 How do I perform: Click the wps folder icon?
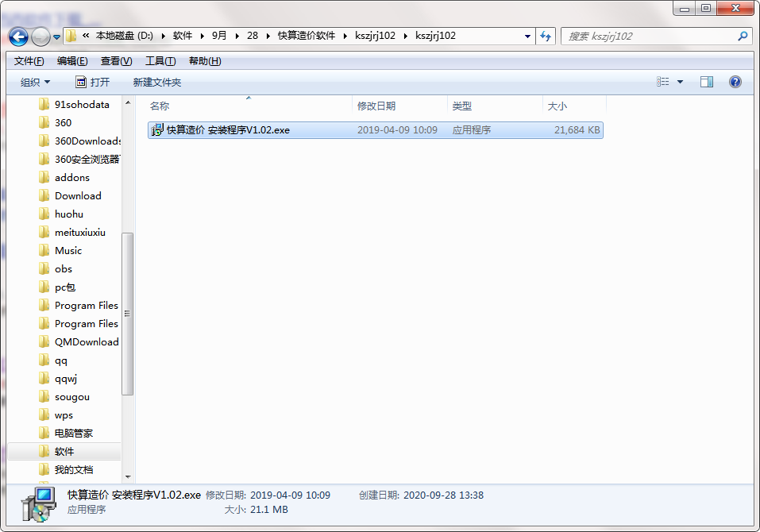pos(44,415)
